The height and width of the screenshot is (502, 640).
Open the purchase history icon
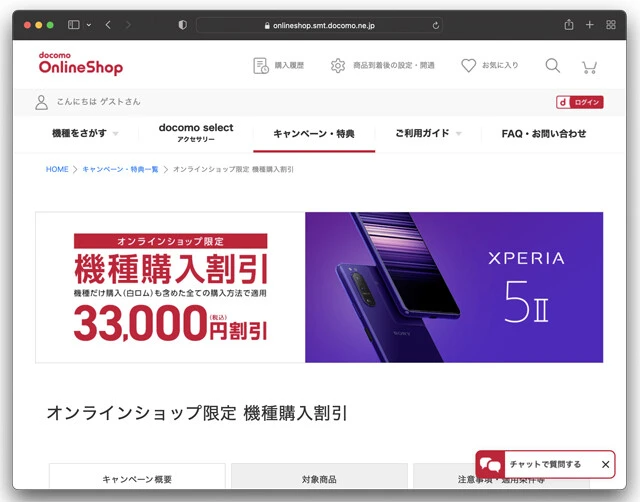point(261,66)
